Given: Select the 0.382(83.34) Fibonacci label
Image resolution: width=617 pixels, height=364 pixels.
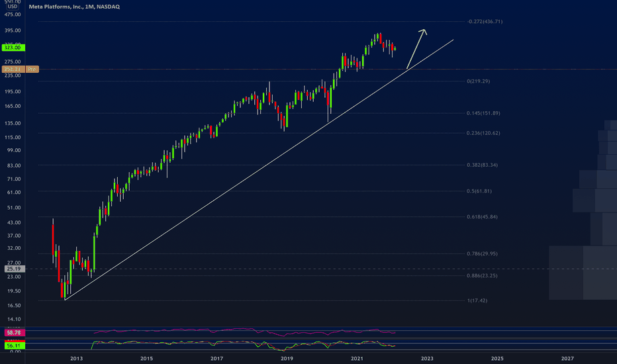Looking at the screenshot, I should pos(482,165).
